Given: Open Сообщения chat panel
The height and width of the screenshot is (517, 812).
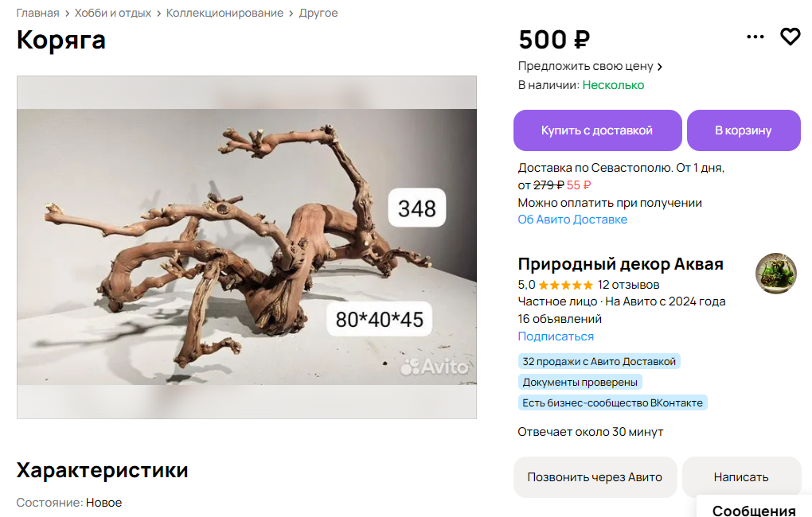Looking at the screenshot, I should pos(754,509).
